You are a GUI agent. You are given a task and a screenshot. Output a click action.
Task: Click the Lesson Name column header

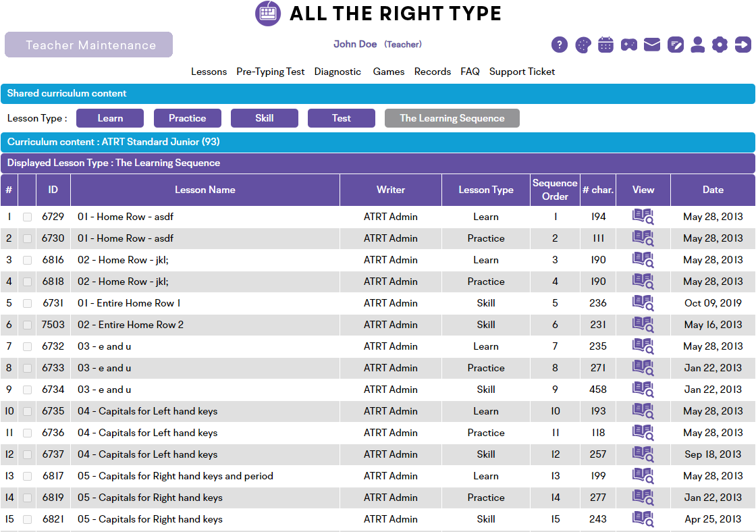pos(205,190)
